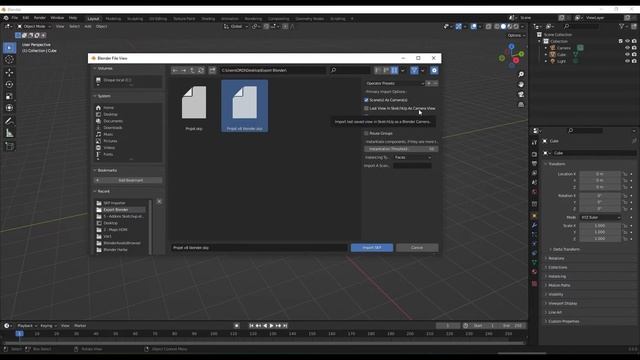640x360 pixels.
Task: Clear the recent folders list with X button
Action: (159, 202)
